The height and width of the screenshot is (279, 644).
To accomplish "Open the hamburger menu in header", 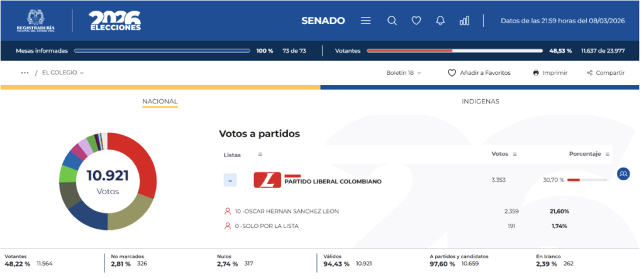I will (x=365, y=21).
